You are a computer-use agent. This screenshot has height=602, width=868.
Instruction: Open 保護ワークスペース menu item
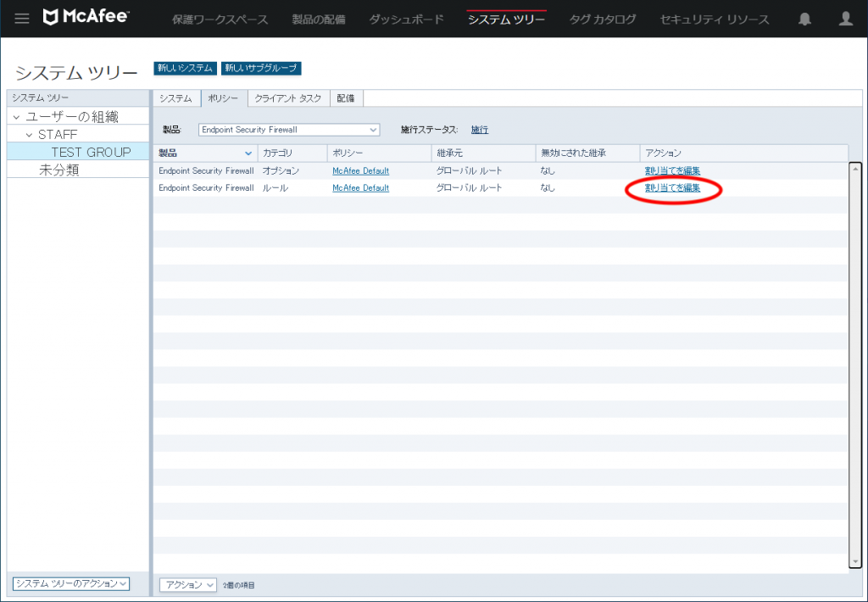pos(220,20)
